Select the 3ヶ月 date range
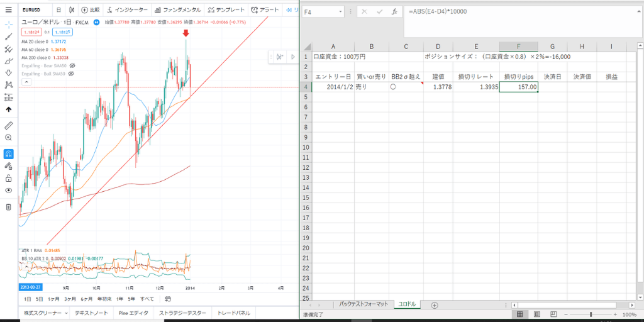 click(70, 299)
